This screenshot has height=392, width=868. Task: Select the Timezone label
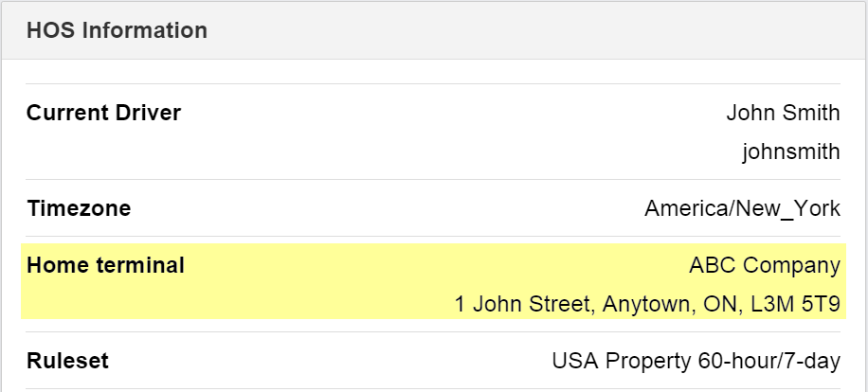click(79, 208)
